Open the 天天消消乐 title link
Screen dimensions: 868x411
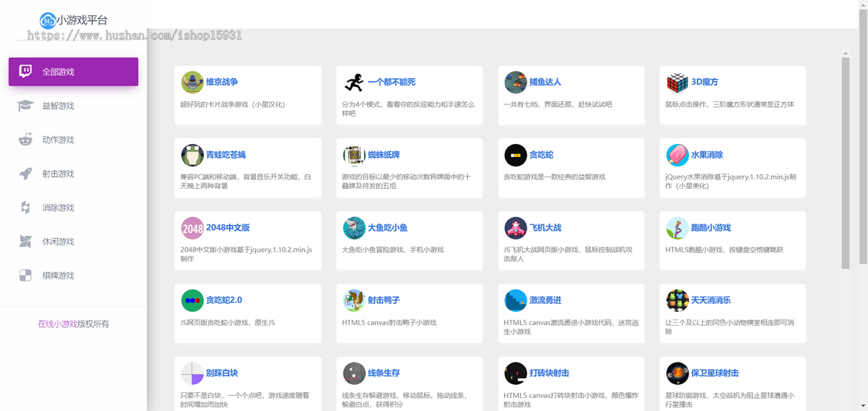pyautogui.click(x=711, y=300)
